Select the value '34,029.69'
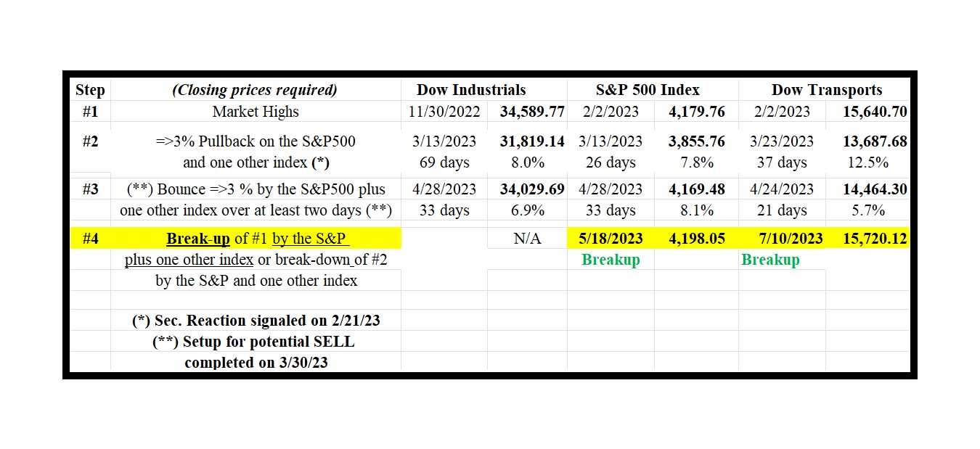Screen dimensions: 980x449 [x=532, y=189]
